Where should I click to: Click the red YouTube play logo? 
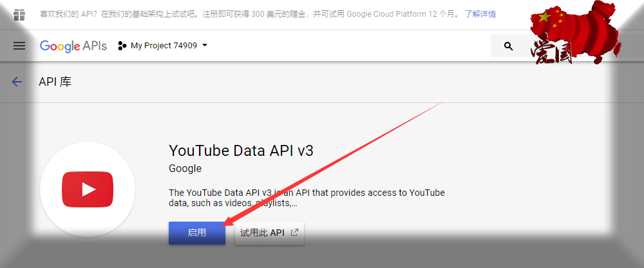pyautogui.click(x=88, y=189)
